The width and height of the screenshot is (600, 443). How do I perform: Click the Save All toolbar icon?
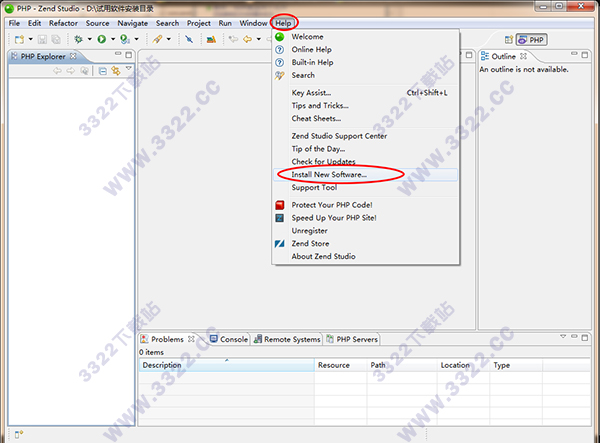56,39
